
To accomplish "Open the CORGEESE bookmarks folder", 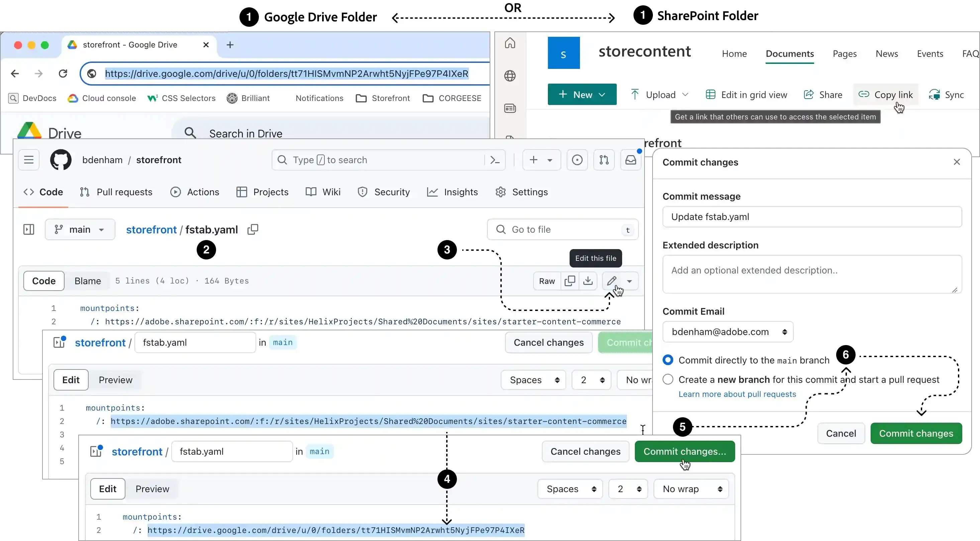I will pos(452,98).
